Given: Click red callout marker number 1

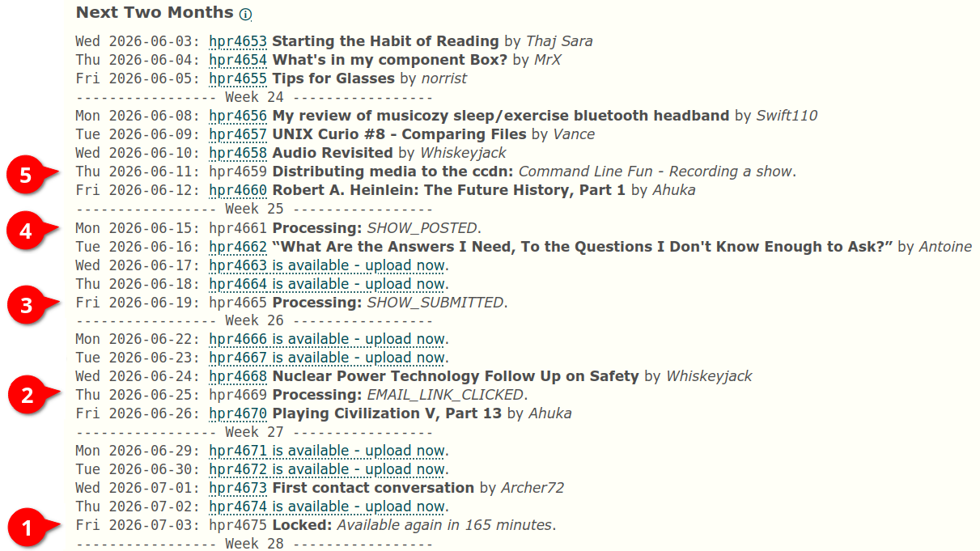Looking at the screenshot, I should coord(26,529).
